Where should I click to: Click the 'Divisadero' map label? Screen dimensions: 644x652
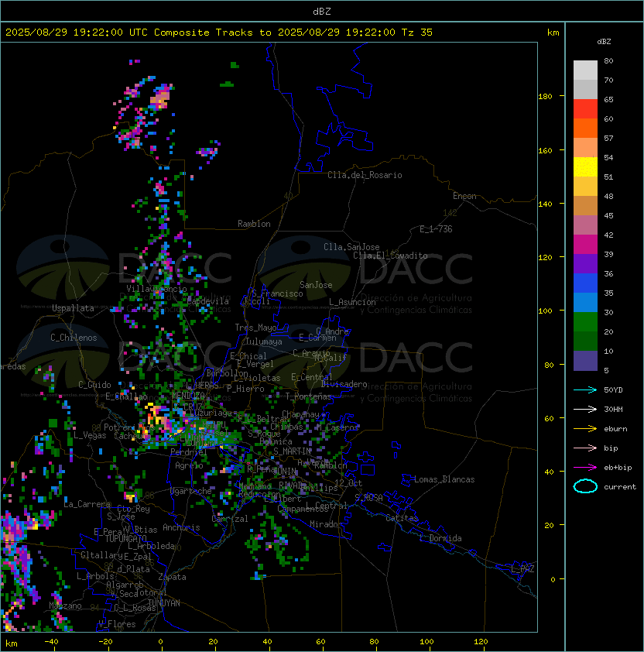pyautogui.click(x=344, y=384)
